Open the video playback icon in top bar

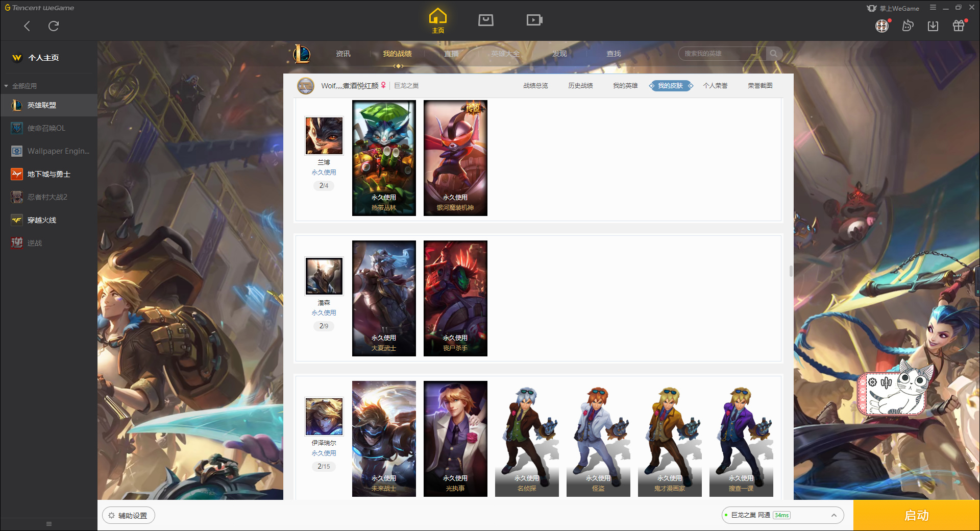(534, 20)
